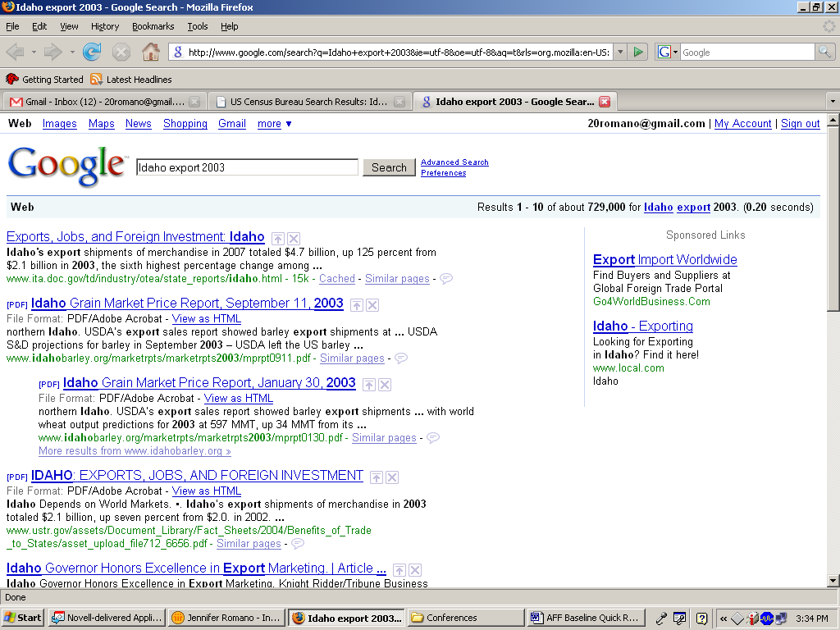Click the Google site icon in address bar
Viewport: 840px width, 630px height.
178,52
